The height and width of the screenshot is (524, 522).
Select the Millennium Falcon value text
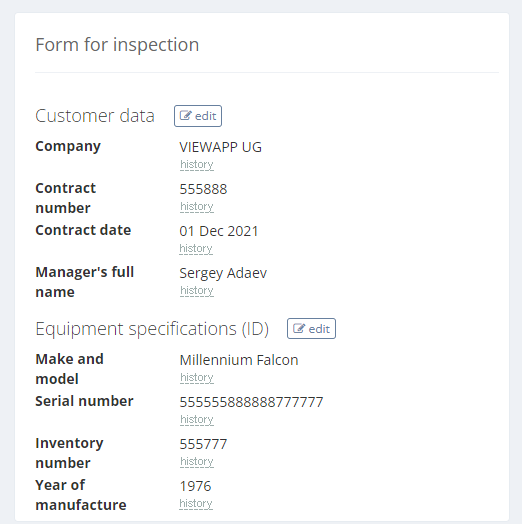[239, 360]
